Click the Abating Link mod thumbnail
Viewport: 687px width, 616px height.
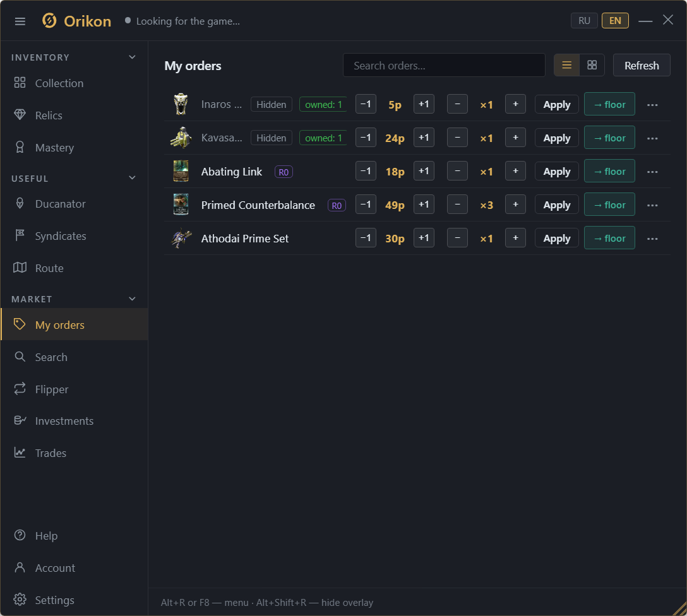[181, 171]
